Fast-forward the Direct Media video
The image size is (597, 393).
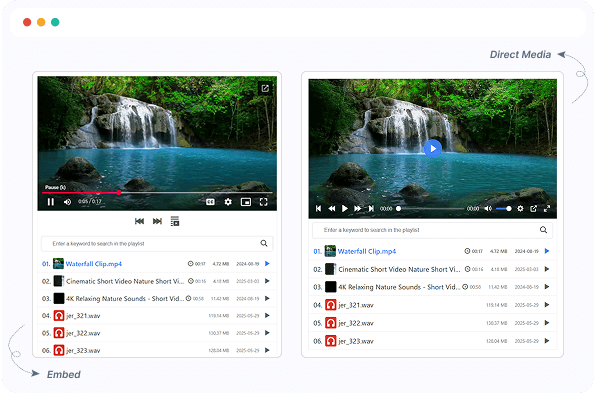pos(358,208)
